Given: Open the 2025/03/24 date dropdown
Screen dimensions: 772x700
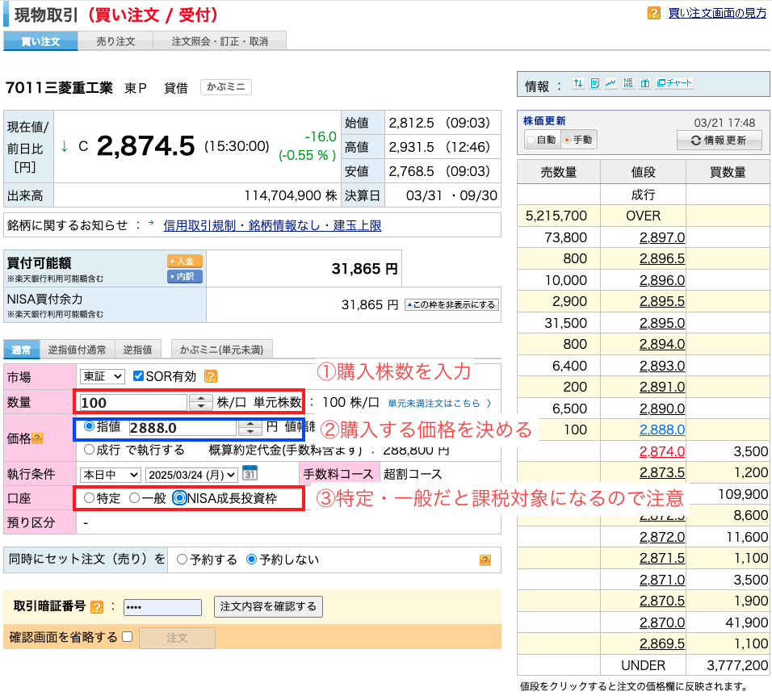Looking at the screenshot, I should point(192,475).
